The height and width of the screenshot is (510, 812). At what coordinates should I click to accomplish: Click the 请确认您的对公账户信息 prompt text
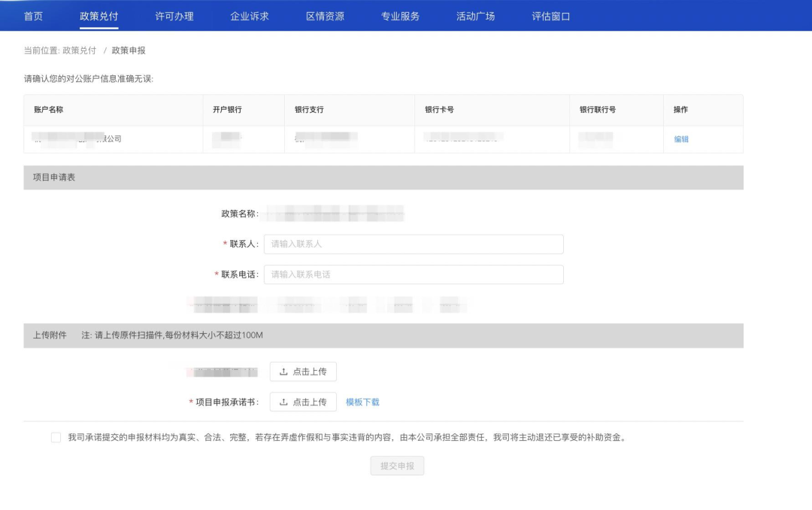point(89,79)
